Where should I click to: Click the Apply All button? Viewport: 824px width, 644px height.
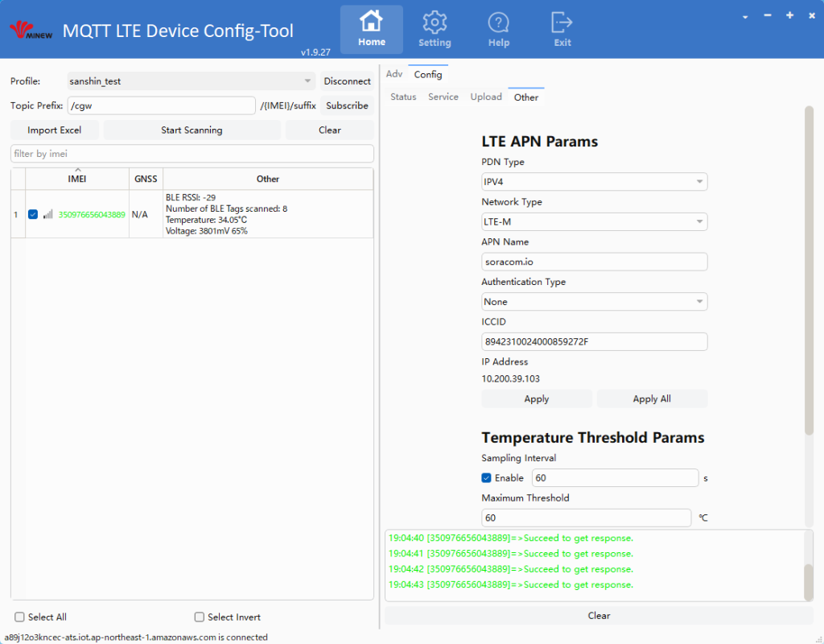point(652,399)
